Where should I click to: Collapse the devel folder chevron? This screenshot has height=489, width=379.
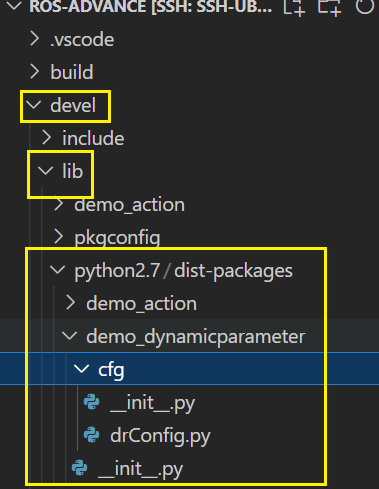coord(34,105)
